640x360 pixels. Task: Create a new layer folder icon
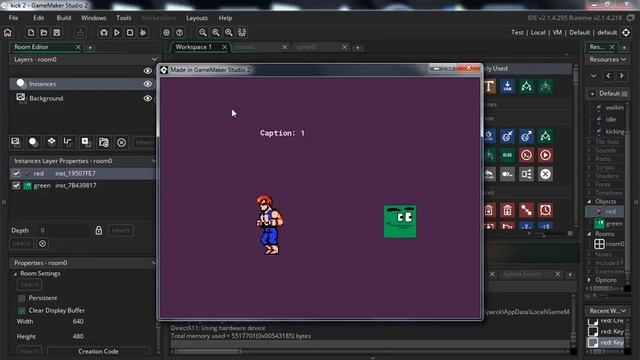tap(104, 142)
